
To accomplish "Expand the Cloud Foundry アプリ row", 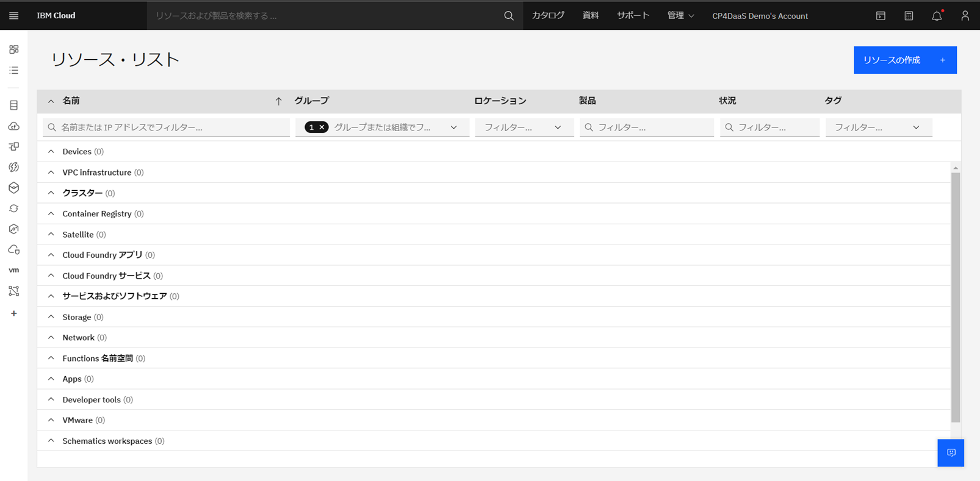I will 51,255.
